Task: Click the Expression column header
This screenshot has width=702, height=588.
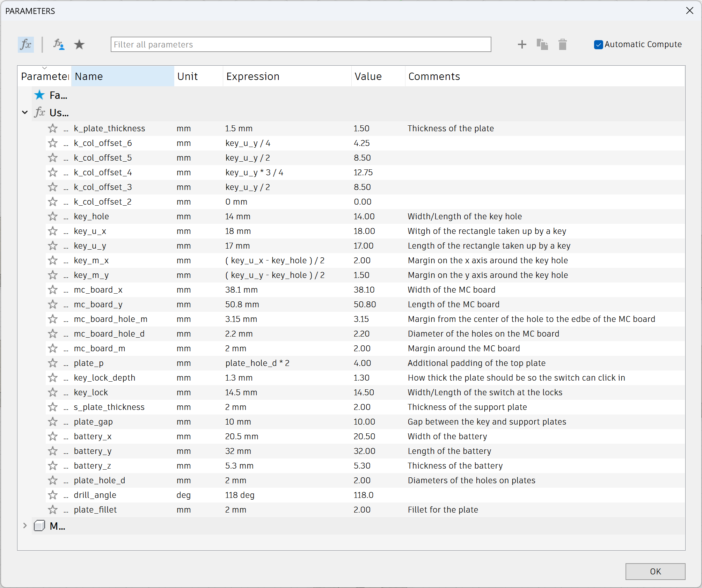Action: coord(287,76)
